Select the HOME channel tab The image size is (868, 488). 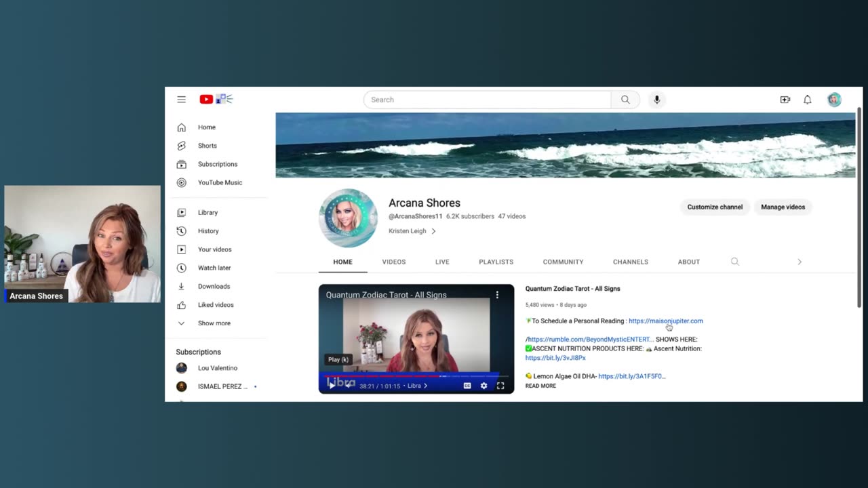click(342, 262)
